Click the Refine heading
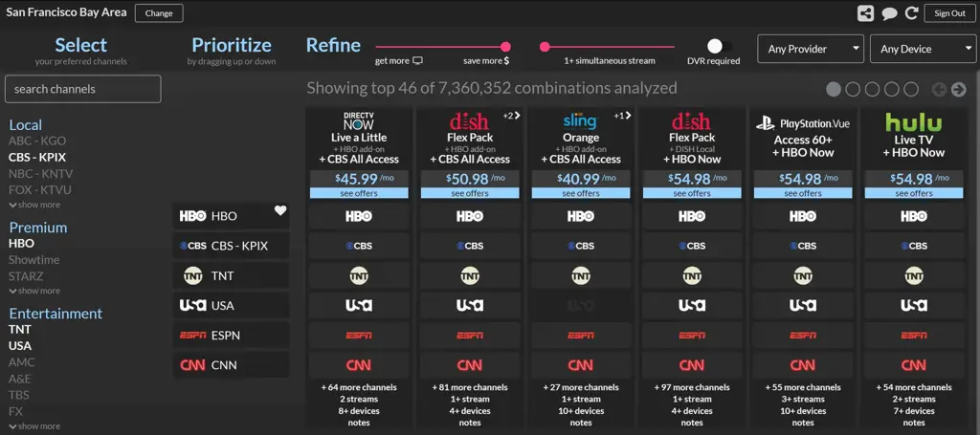Viewport: 980px width, 435px height. [x=333, y=45]
